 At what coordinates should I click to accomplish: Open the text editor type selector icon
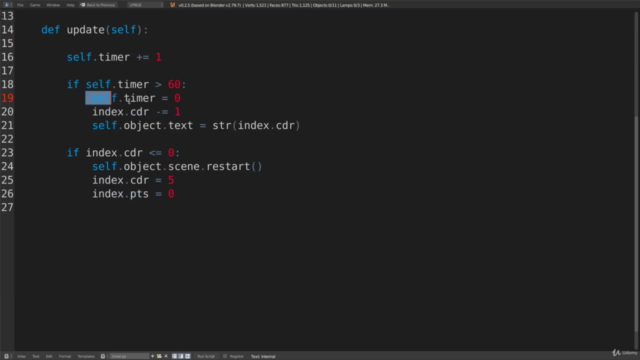coord(6,356)
